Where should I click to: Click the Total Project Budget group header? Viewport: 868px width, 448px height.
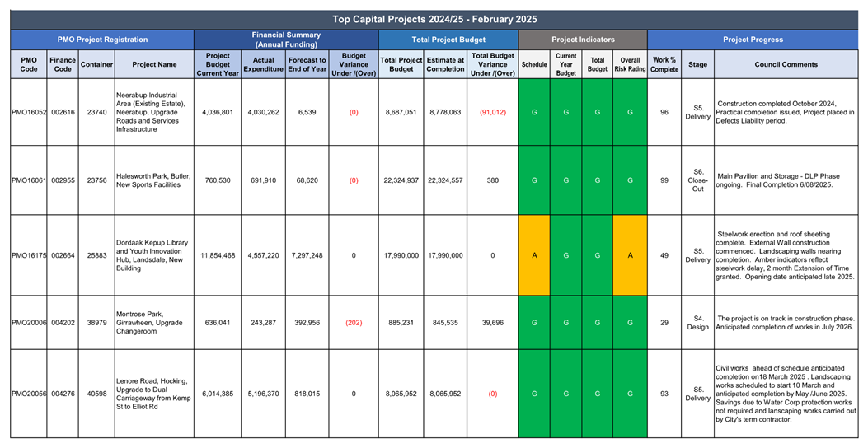click(x=448, y=40)
